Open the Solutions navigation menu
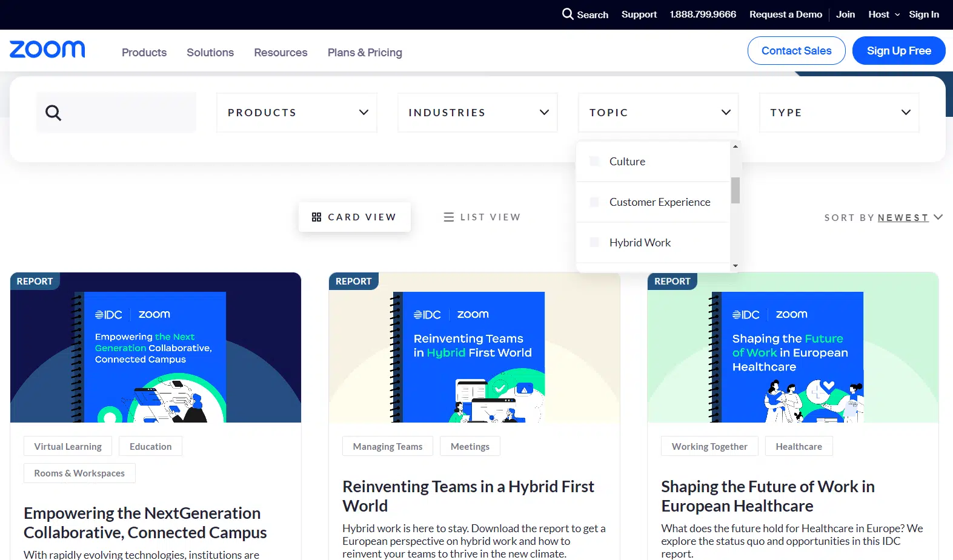The width and height of the screenshot is (953, 560). 210,53
